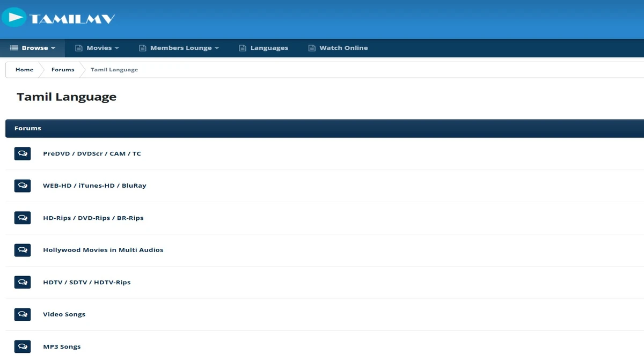Open HDTV / SDTV / HDTV-Rips forum link

[x=86, y=282]
